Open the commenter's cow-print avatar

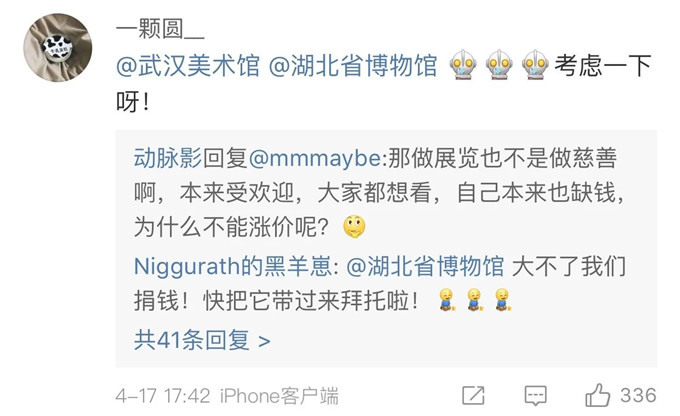coord(58,47)
